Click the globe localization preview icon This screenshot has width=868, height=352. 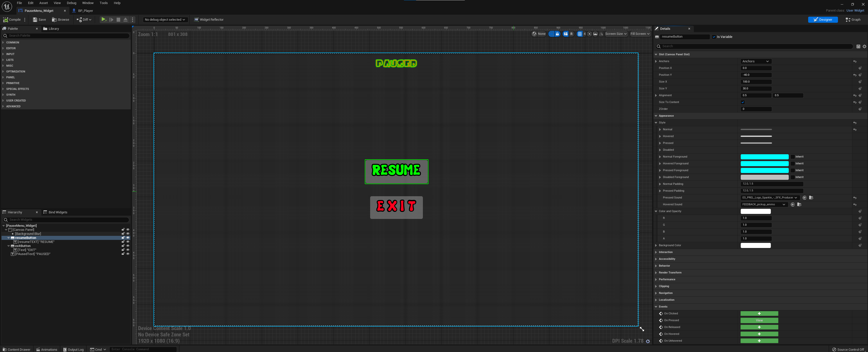(534, 34)
